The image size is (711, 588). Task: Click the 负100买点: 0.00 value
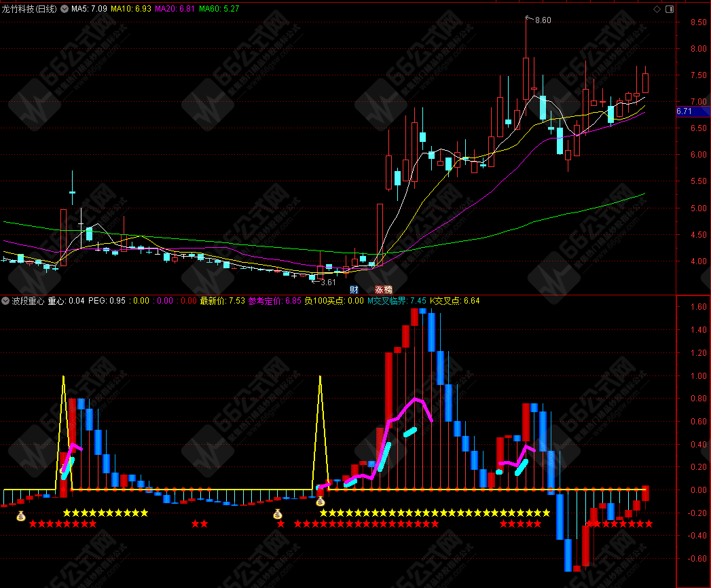coord(334,301)
